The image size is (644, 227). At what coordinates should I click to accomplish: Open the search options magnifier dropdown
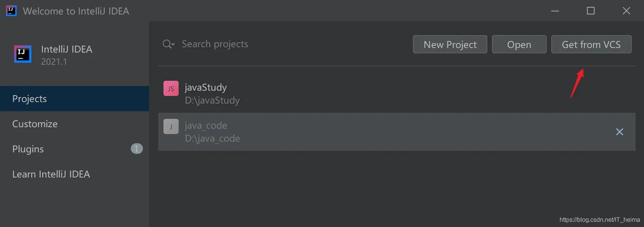click(168, 44)
